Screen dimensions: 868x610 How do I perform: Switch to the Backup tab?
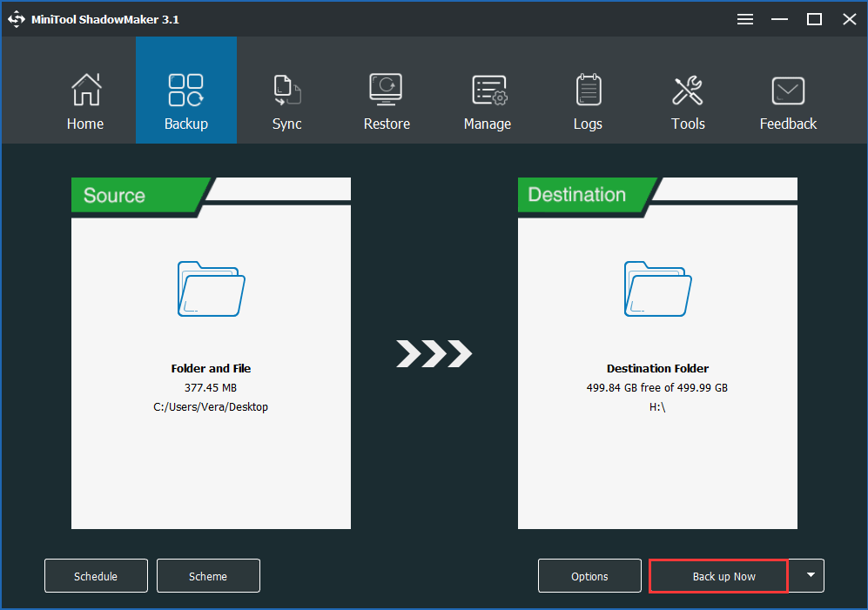point(185,90)
